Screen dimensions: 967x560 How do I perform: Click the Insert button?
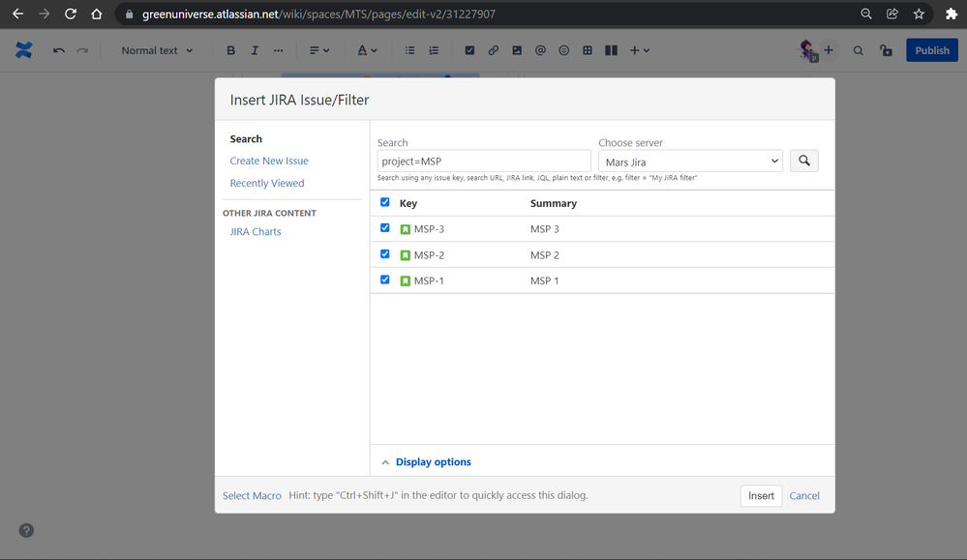coord(761,495)
